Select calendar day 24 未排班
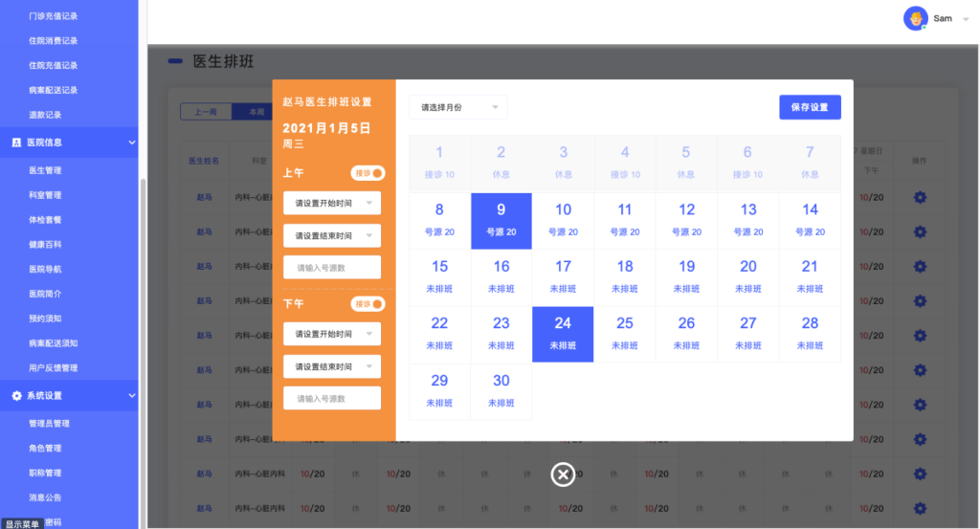The width and height of the screenshot is (980, 529). pyautogui.click(x=562, y=334)
